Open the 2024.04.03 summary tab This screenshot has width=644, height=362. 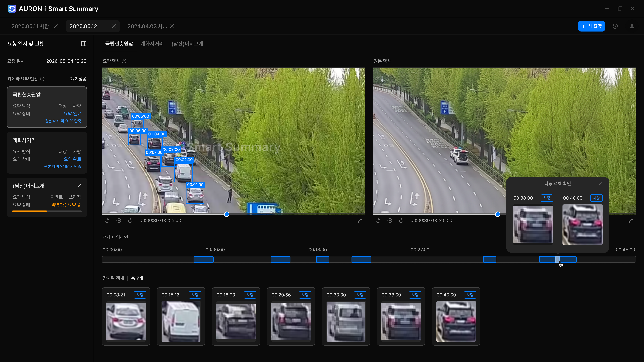147,26
